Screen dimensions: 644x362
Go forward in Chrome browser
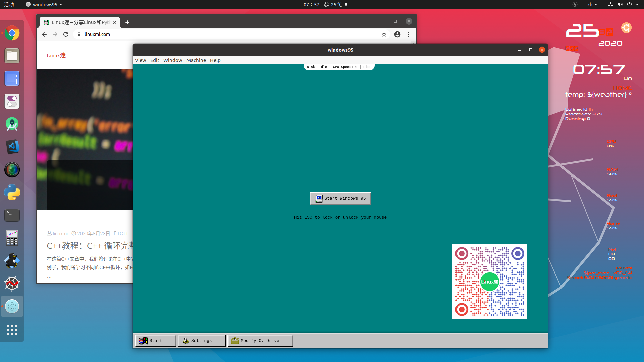click(55, 34)
